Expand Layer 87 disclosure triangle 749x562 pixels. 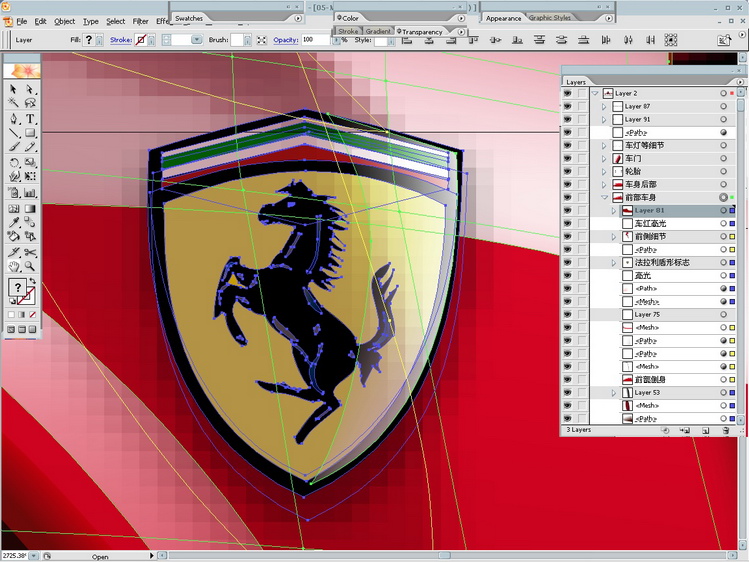tap(604, 106)
